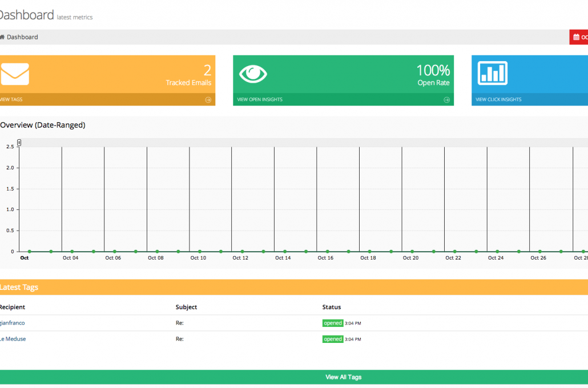Click the 2.5 value on chart y-axis

[x=10, y=147]
